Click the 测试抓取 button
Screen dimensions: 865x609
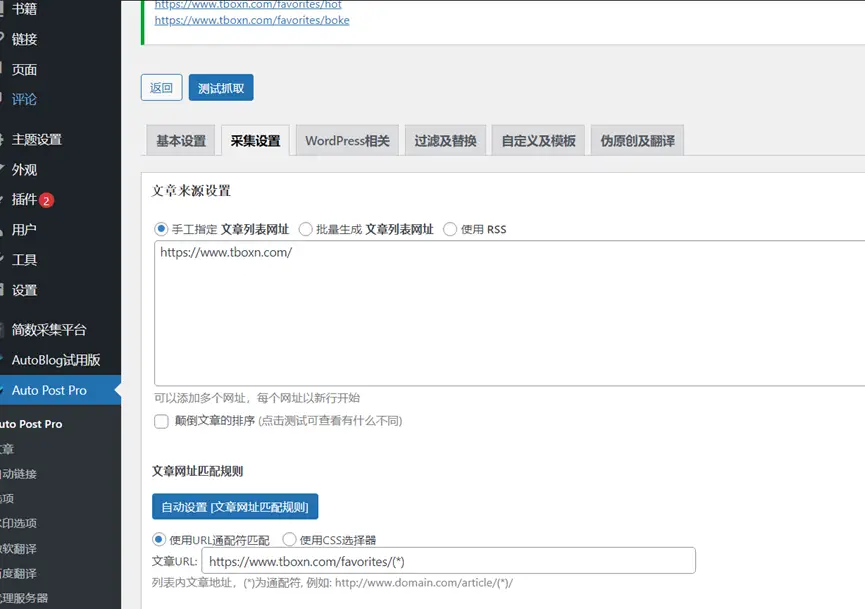coord(221,88)
